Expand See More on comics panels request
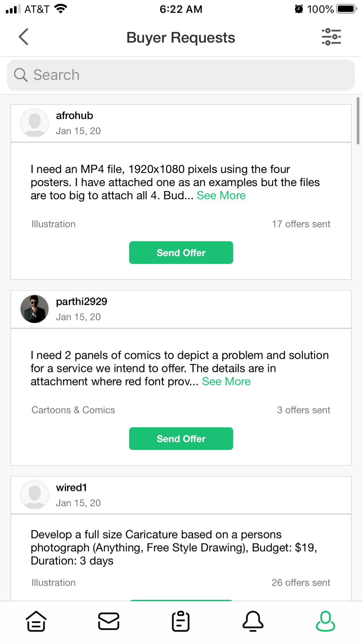Screen dimensions: 362x644 [x=226, y=381]
